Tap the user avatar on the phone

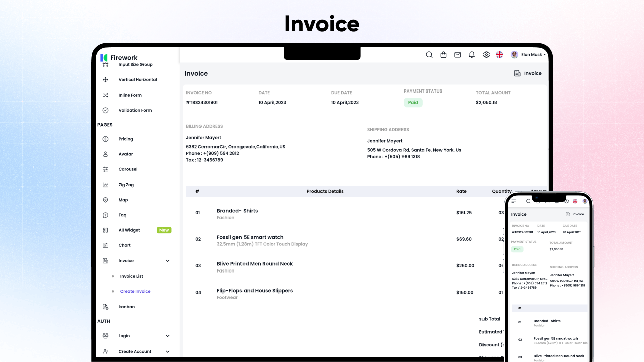(585, 201)
